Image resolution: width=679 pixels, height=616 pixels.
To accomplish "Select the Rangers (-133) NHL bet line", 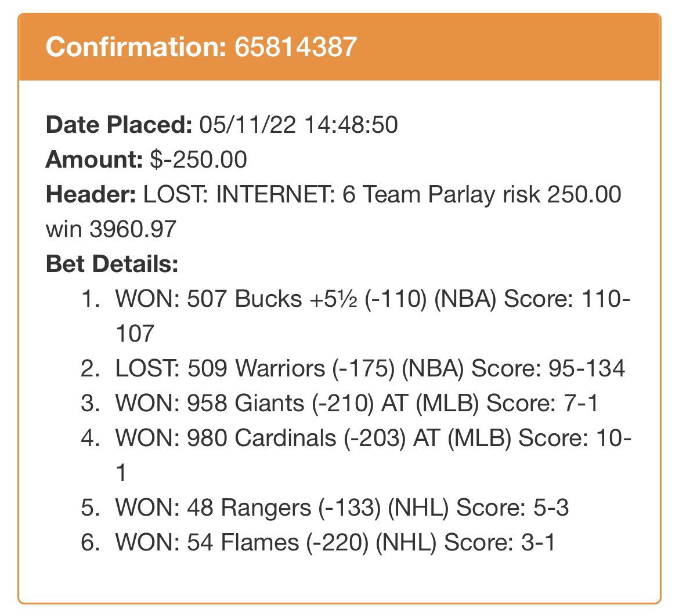I will 342,508.
